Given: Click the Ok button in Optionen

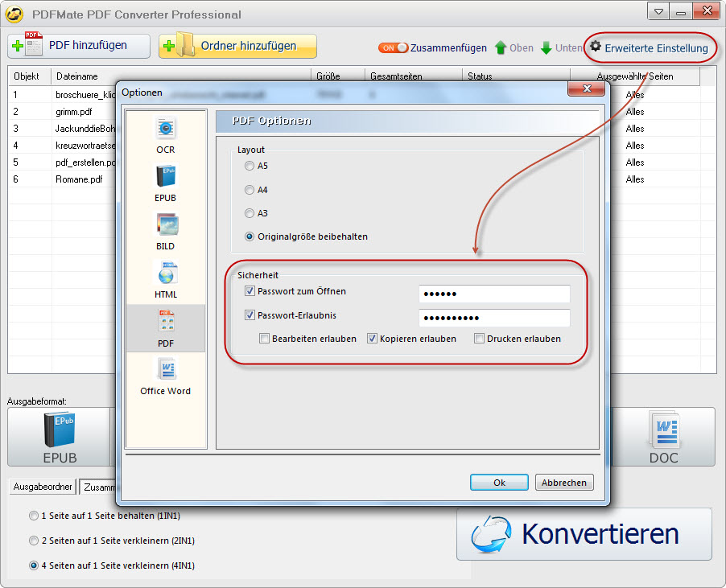Looking at the screenshot, I should [x=499, y=483].
